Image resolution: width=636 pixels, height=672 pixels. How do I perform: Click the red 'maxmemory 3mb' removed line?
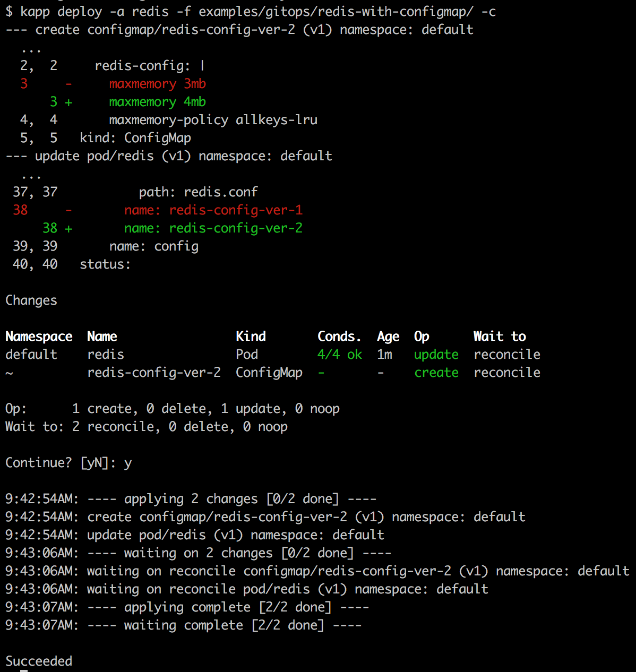157,84
